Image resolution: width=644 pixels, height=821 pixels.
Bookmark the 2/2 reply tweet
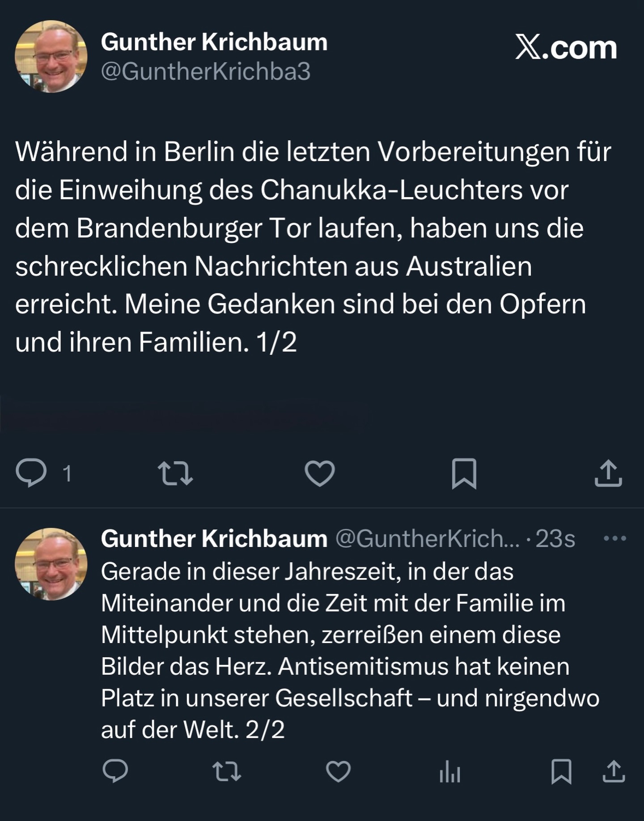click(561, 771)
